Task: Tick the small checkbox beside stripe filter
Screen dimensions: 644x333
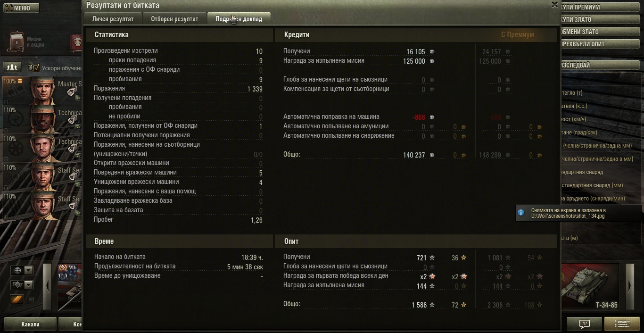Action: click(x=31, y=300)
